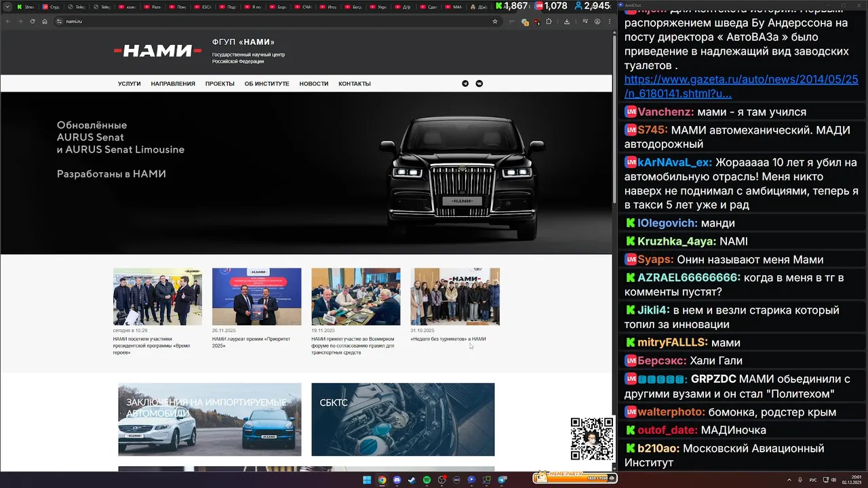Go forward in browser history
The height and width of the screenshot is (488, 868).
[20, 21]
